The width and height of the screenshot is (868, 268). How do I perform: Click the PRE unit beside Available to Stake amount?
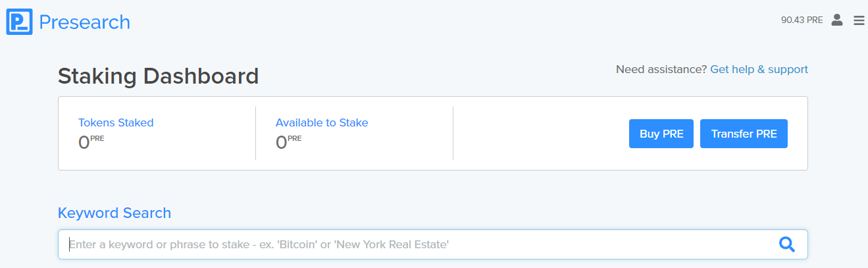(295, 138)
